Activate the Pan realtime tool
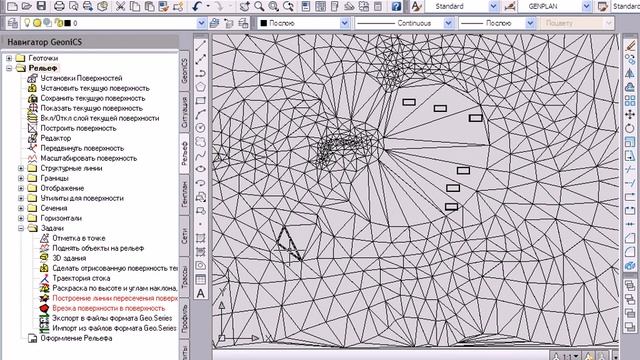The image size is (640, 360). 244,6
